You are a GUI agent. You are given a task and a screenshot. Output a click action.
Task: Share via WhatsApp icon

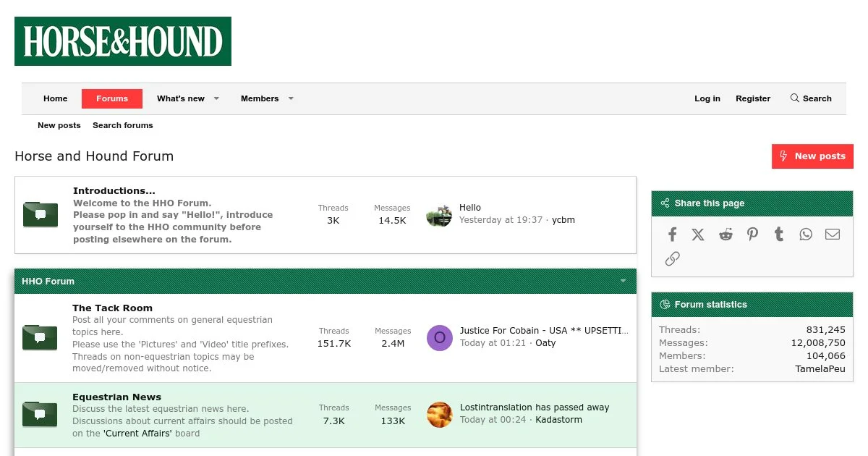click(x=806, y=235)
